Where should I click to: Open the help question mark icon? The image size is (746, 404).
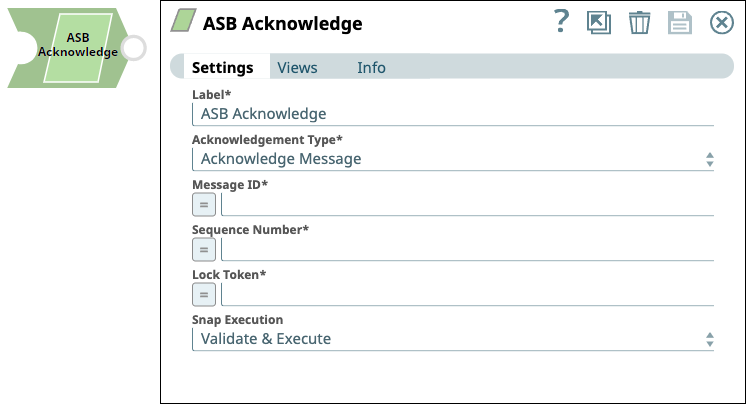tap(561, 22)
